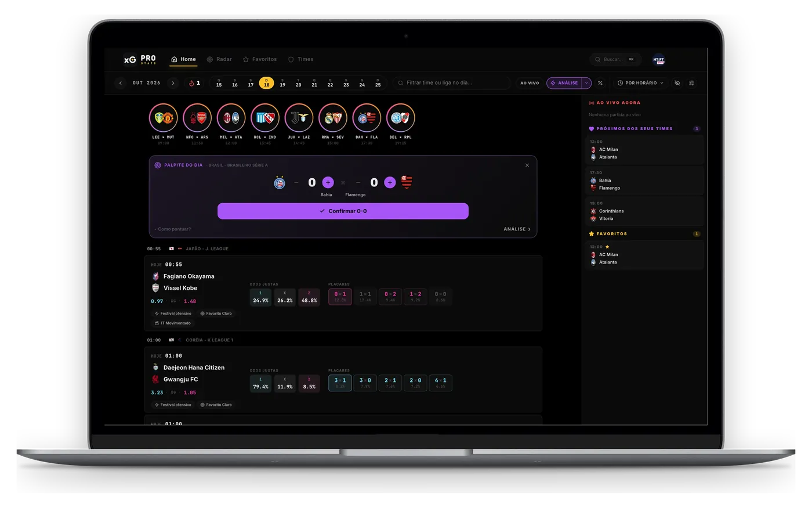Increase Bahia score with plus button
The width and height of the screenshot is (812, 508).
coord(328,182)
